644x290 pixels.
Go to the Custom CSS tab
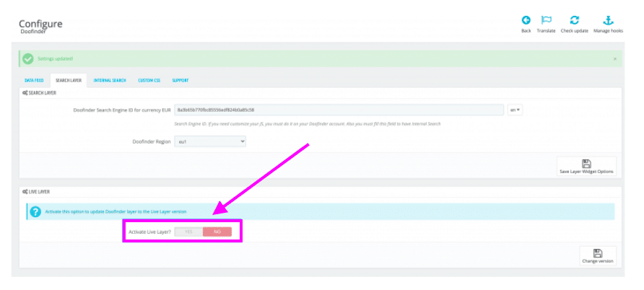pyautogui.click(x=149, y=80)
